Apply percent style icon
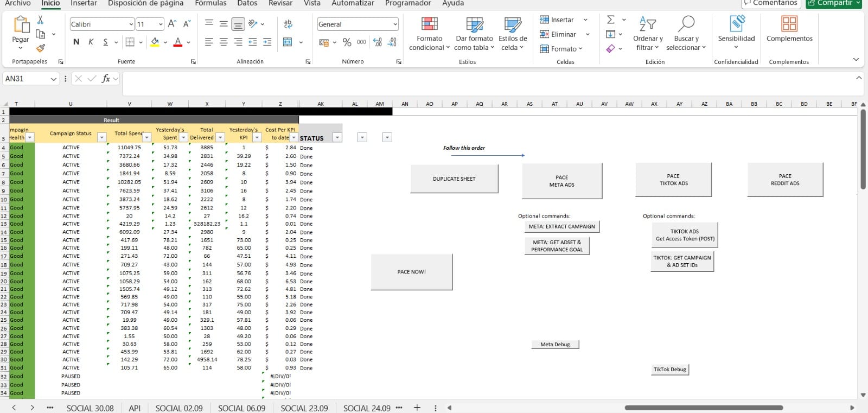The height and width of the screenshot is (413, 868). [x=347, y=42]
